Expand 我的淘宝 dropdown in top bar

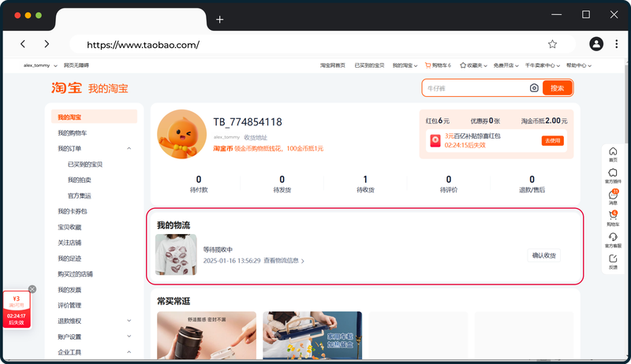(405, 65)
